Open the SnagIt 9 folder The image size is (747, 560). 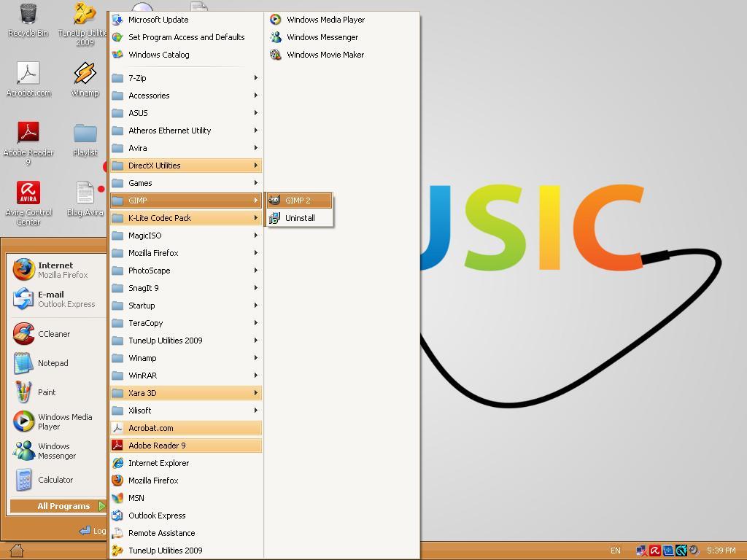186,288
